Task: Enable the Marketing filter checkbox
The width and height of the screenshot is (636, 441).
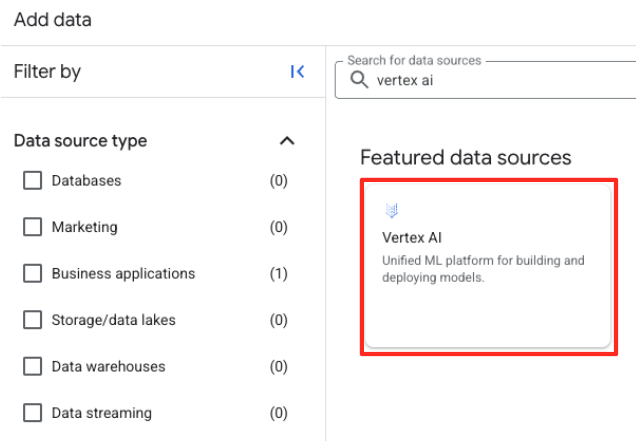Action: (x=33, y=227)
